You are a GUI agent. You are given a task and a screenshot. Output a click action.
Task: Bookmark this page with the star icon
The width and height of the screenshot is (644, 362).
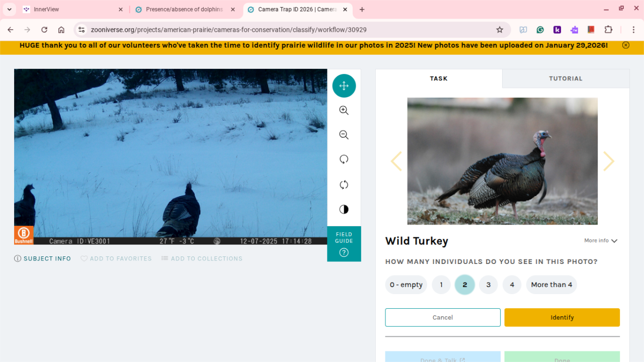click(500, 30)
